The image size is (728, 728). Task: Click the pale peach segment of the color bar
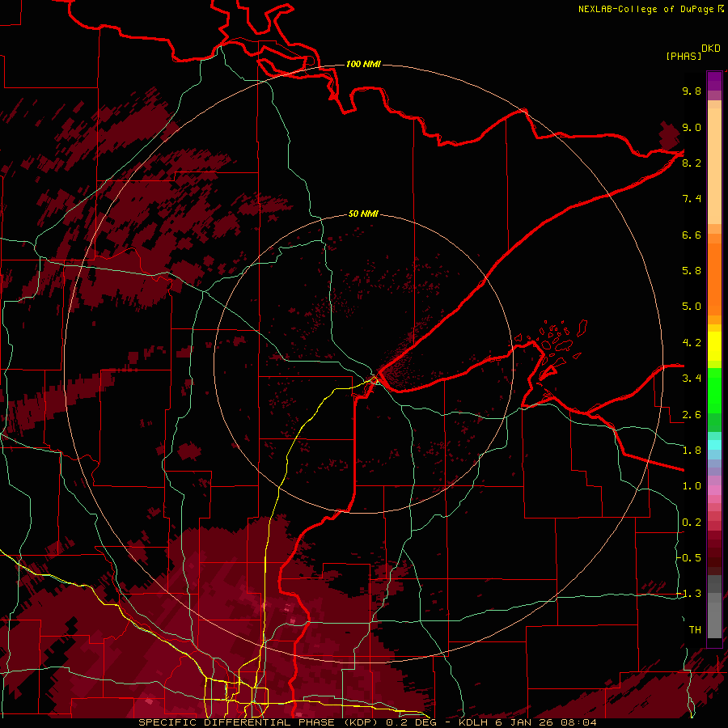[x=714, y=166]
